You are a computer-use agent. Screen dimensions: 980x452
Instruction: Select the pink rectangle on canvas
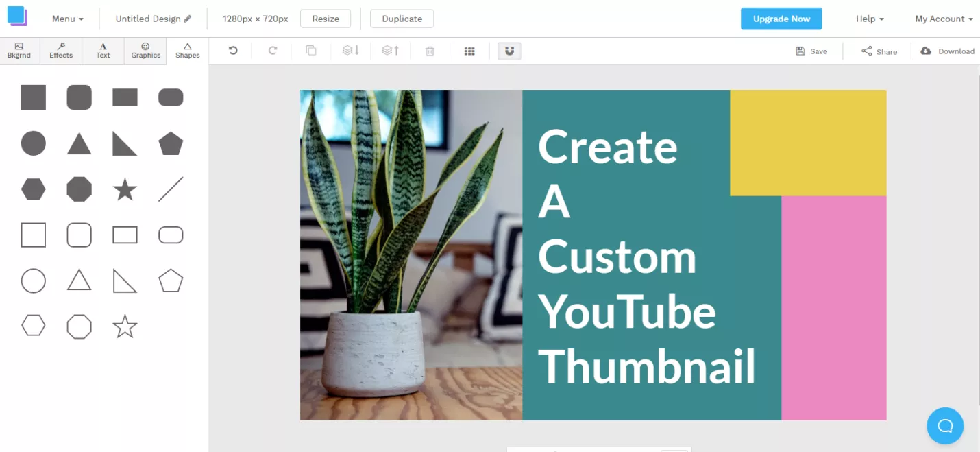[834, 308]
